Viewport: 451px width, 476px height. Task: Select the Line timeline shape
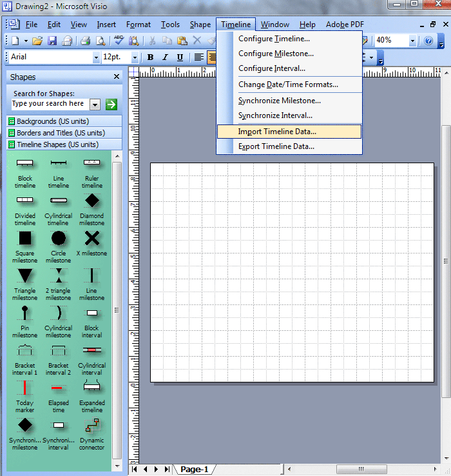tap(58, 174)
